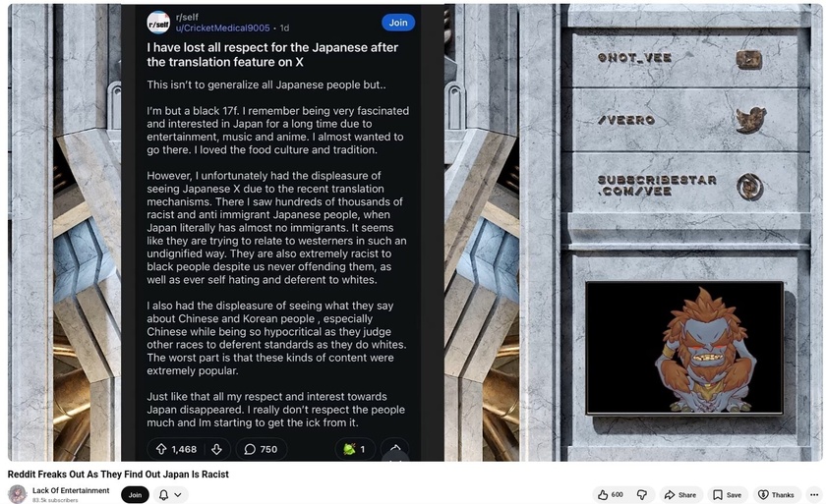Click the blue Reddit Join button
Image resolution: width=826 pixels, height=504 pixels.
coord(397,23)
